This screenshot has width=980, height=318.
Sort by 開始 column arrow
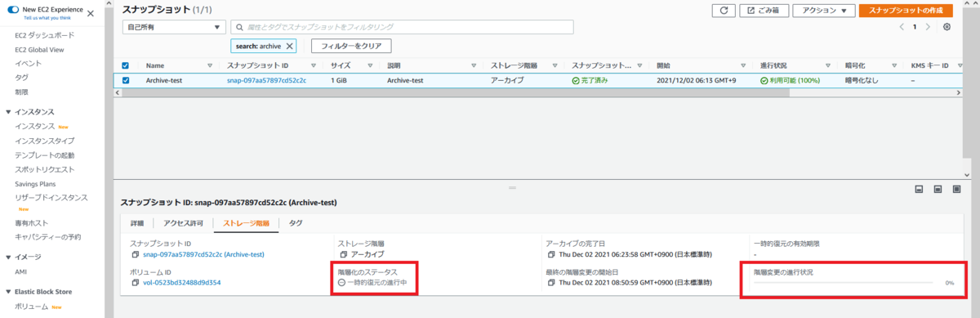(x=743, y=65)
